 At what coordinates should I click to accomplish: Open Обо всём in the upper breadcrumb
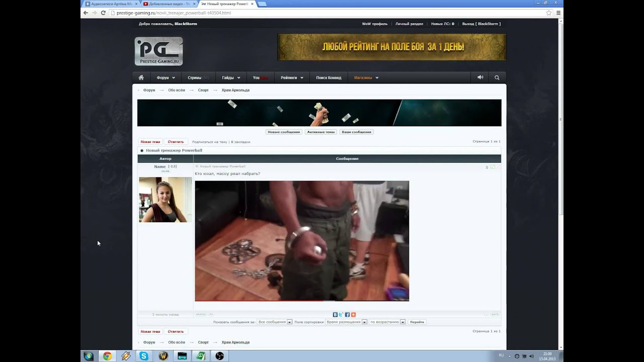pos(177,90)
